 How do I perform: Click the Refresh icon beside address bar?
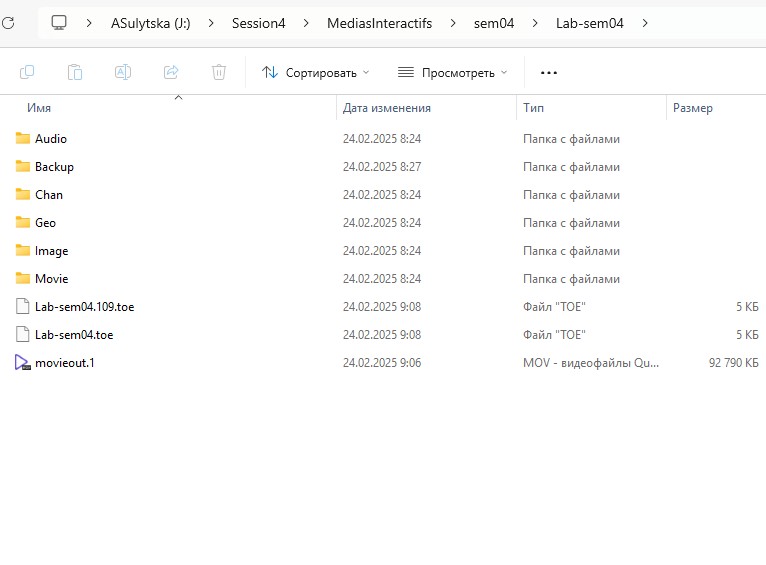[x=8, y=22]
